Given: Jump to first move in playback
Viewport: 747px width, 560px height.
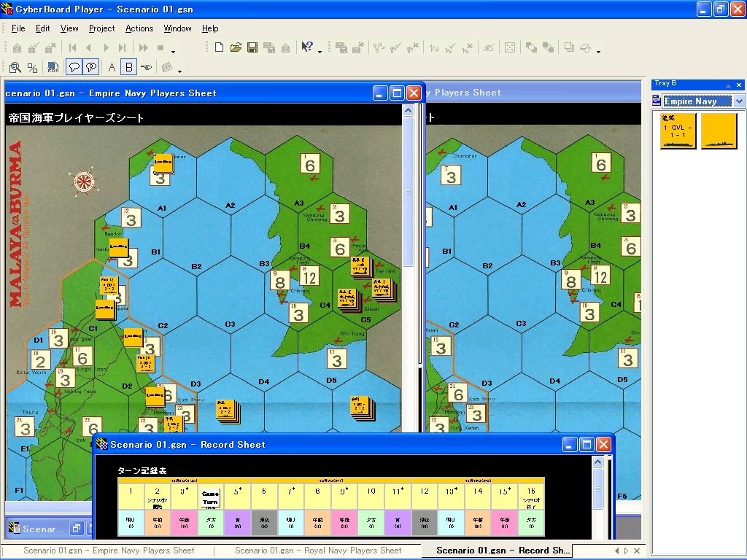Looking at the screenshot, I should [72, 47].
